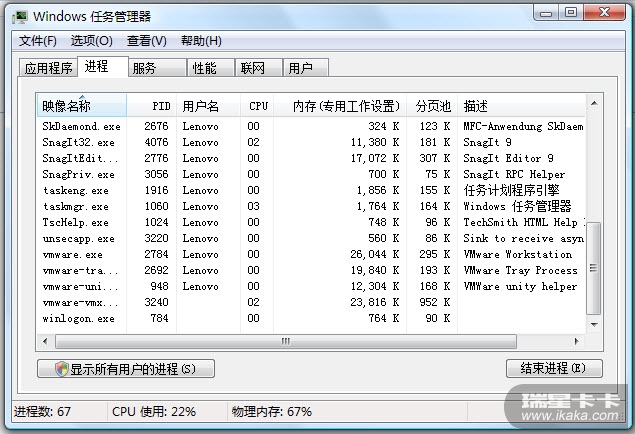Image resolution: width=635 pixels, height=434 pixels.
Task: Click the shield icon on show-all-users button
Action: tap(62, 368)
